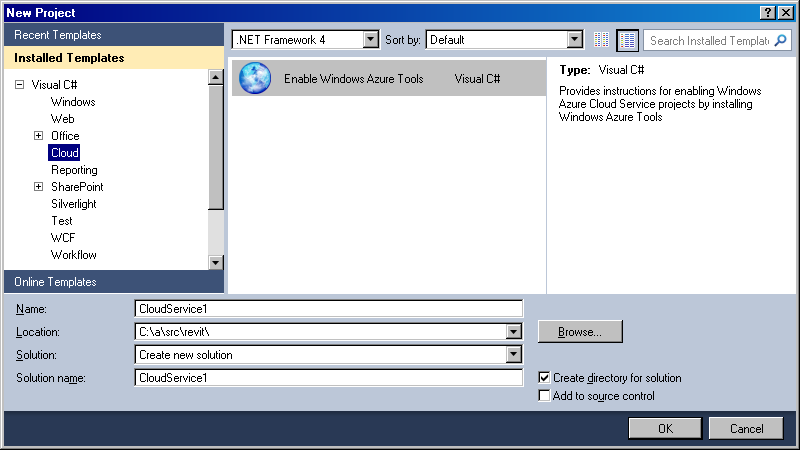The height and width of the screenshot is (450, 800).
Task: Expand the Office tree node
Action: (39, 136)
